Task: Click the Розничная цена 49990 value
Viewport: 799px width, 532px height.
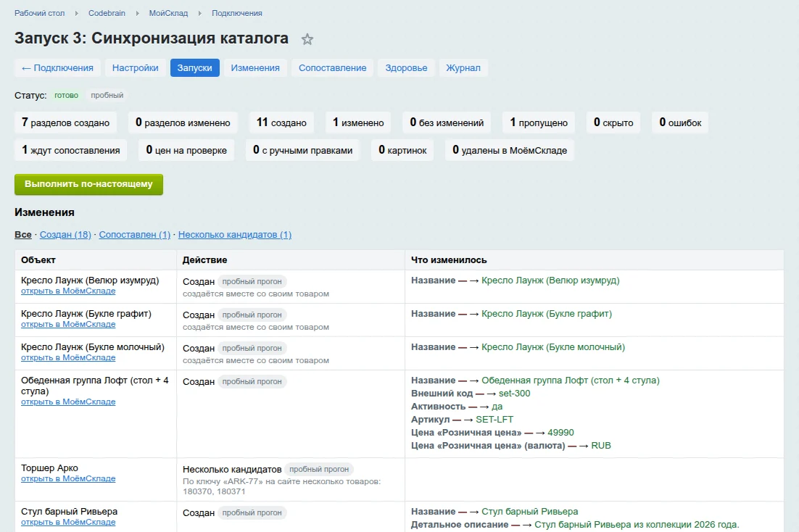Action: (560, 433)
